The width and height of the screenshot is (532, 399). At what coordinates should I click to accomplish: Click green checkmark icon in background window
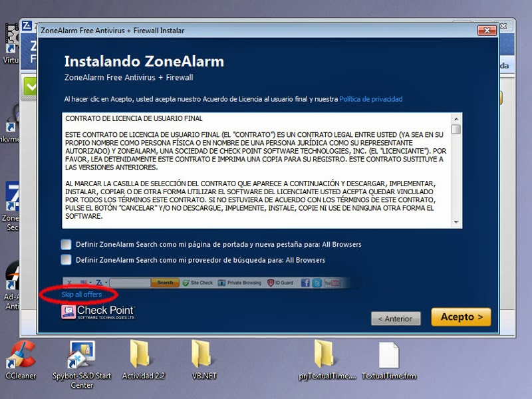[30, 87]
